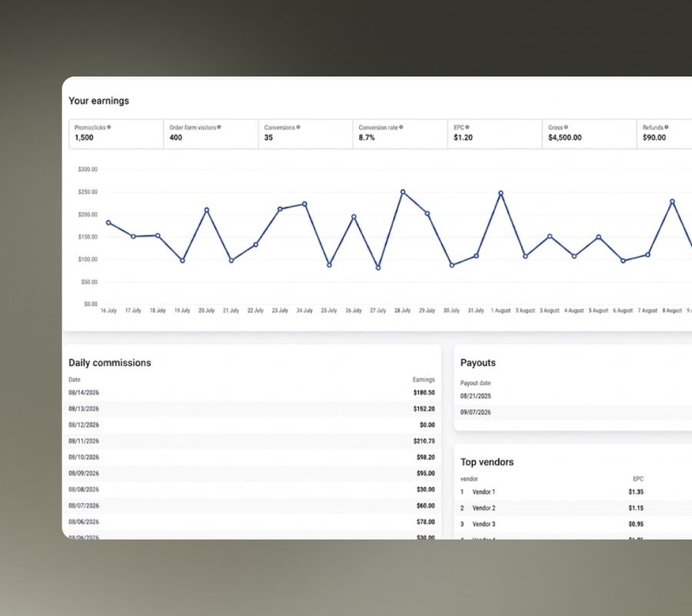Click the chart data point for 30 July
This screenshot has height=616, width=692.
(x=452, y=265)
